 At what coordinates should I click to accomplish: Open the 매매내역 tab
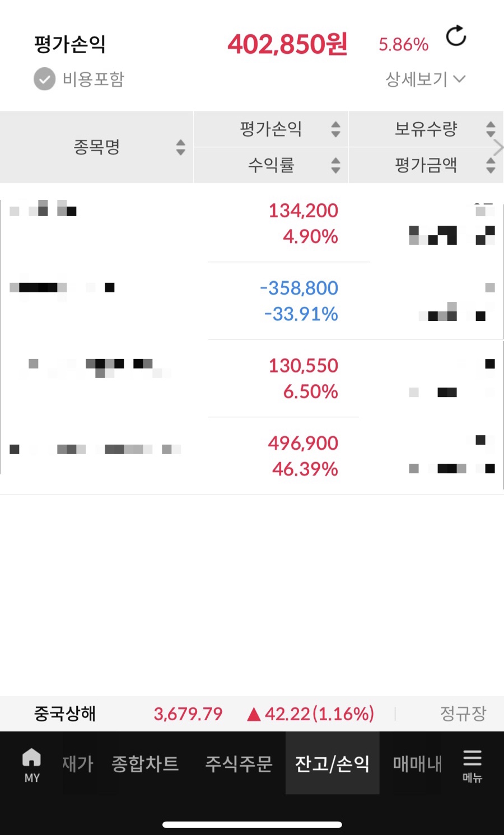pyautogui.click(x=417, y=763)
